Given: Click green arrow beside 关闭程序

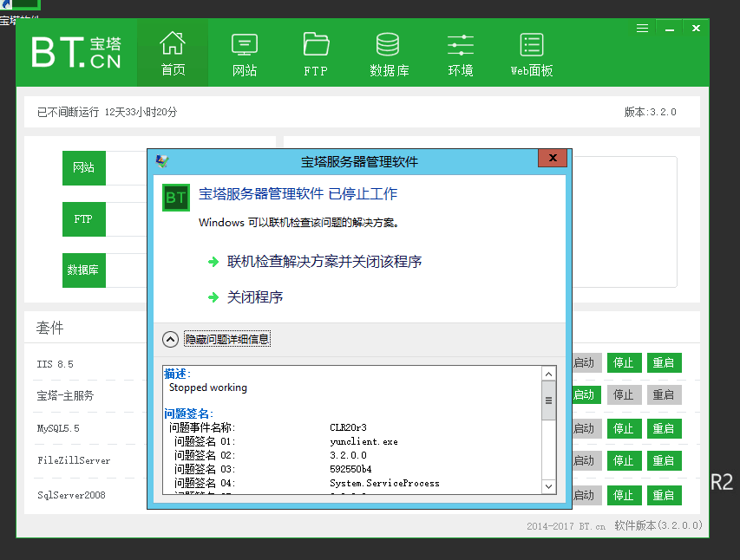Looking at the screenshot, I should coord(213,297).
